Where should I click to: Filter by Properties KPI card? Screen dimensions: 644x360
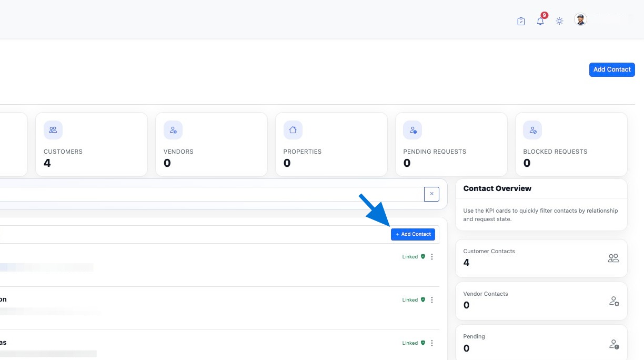pyautogui.click(x=331, y=144)
